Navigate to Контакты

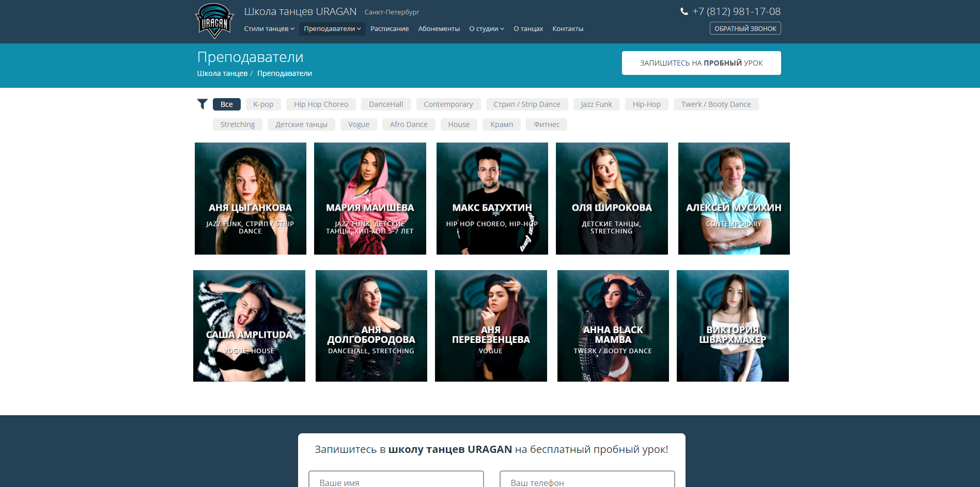[568, 29]
